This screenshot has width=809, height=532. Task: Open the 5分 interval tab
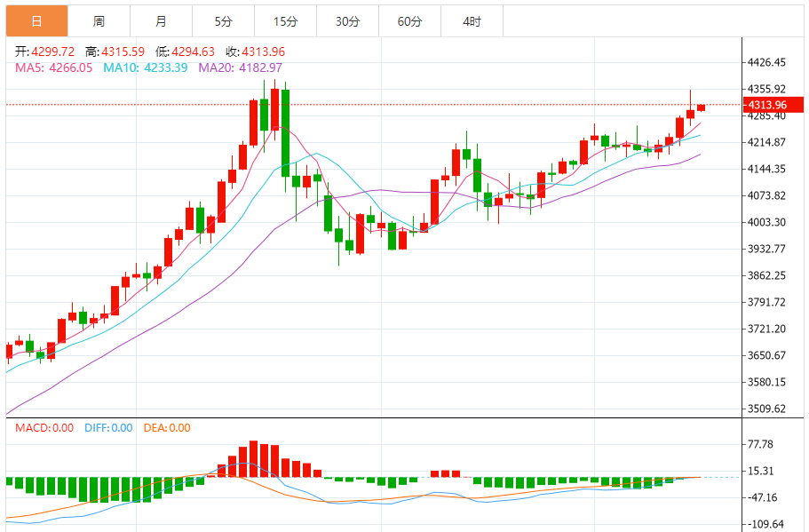coord(224,21)
